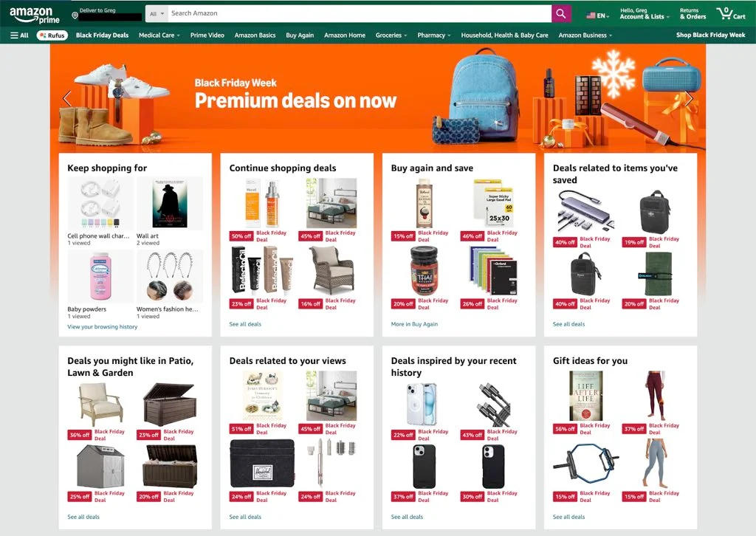Open Returns & Orders
Image resolution: width=756 pixels, height=536 pixels.
(693, 13)
